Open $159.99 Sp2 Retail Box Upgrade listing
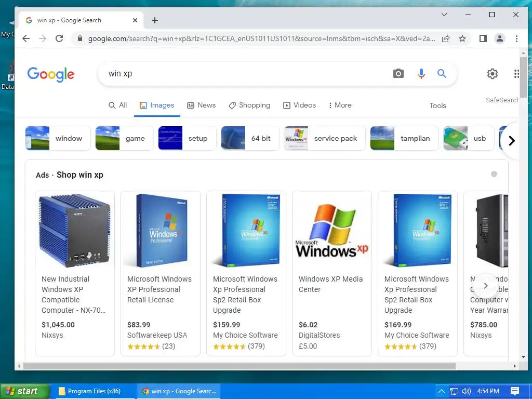The image size is (532, 399). [x=246, y=273]
